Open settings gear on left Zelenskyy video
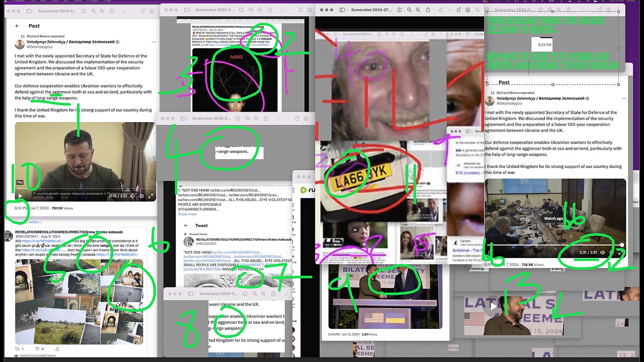 [x=141, y=196]
